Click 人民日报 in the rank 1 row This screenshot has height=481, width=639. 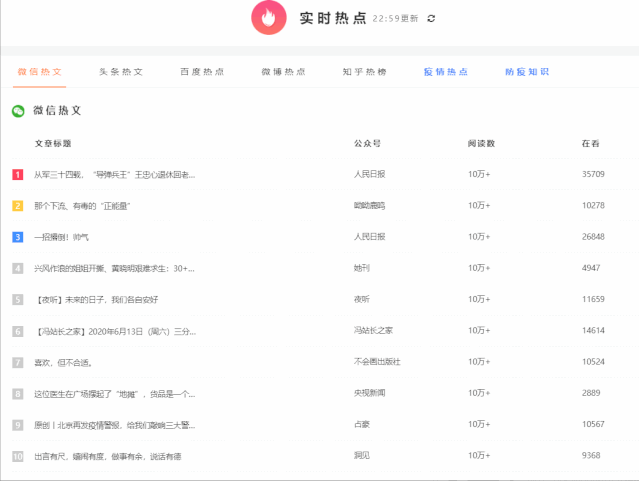[x=370, y=174]
